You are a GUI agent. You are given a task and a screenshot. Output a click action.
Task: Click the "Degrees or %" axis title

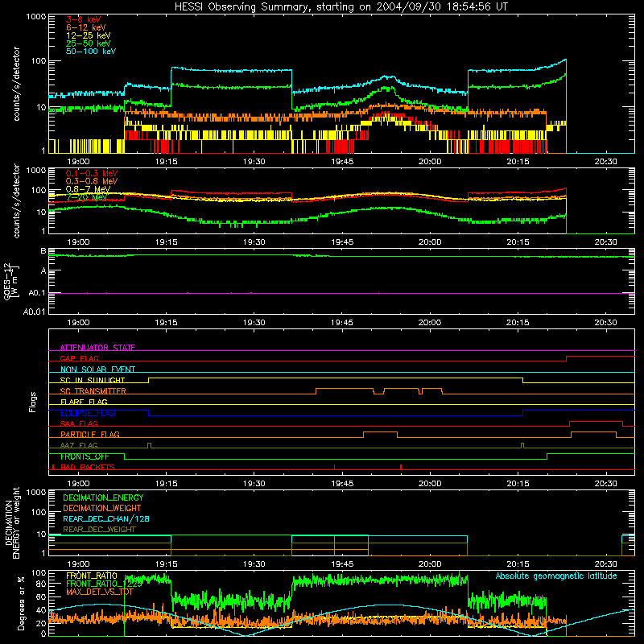pos(21,603)
